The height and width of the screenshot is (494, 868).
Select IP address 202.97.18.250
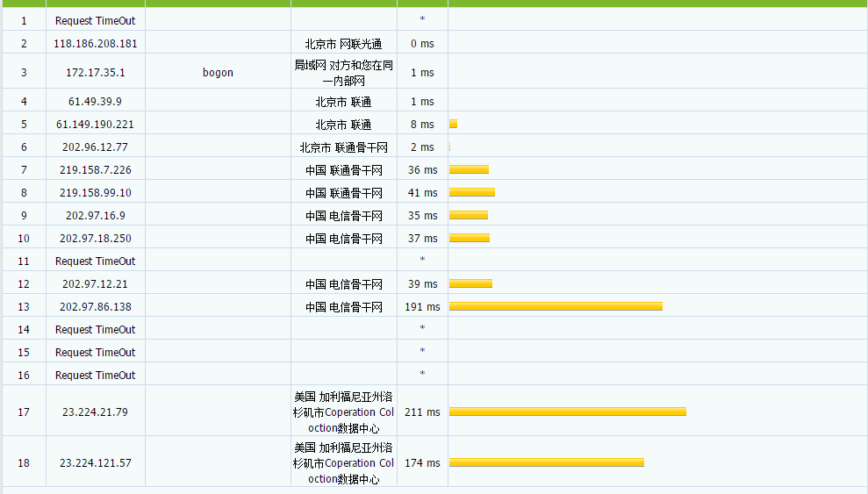pyautogui.click(x=95, y=239)
